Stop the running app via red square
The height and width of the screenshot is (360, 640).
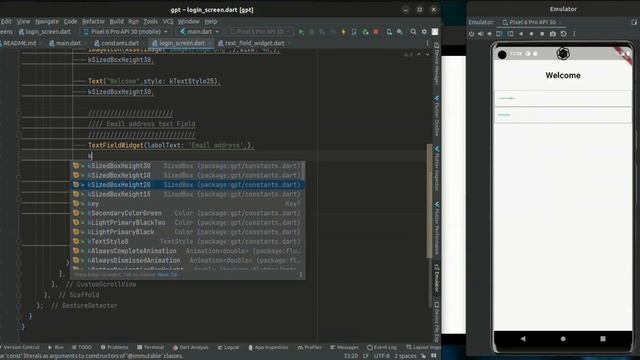pyautogui.click(x=376, y=32)
